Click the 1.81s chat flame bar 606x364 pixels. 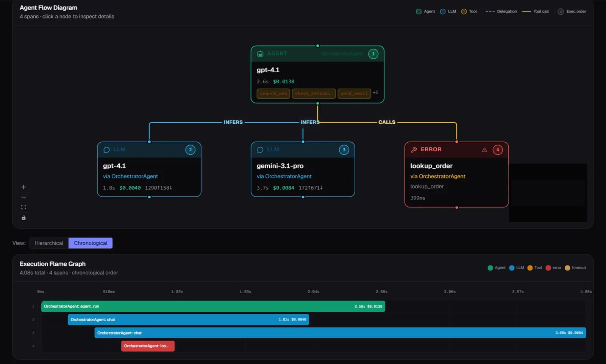[188, 320]
